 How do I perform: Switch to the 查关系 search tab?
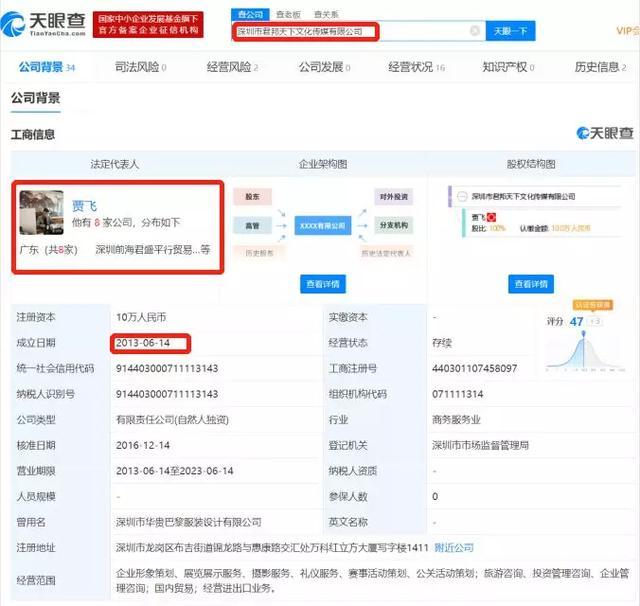pos(326,14)
